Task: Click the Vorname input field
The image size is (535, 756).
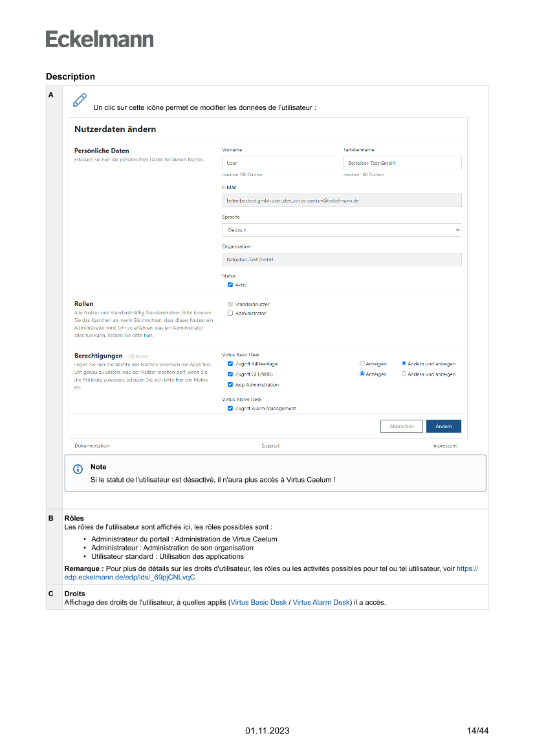Action: (280, 163)
